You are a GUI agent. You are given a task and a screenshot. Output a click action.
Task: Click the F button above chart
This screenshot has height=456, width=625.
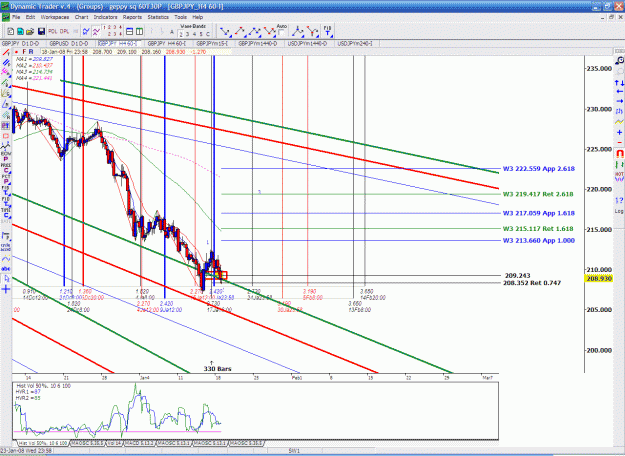(24, 52)
